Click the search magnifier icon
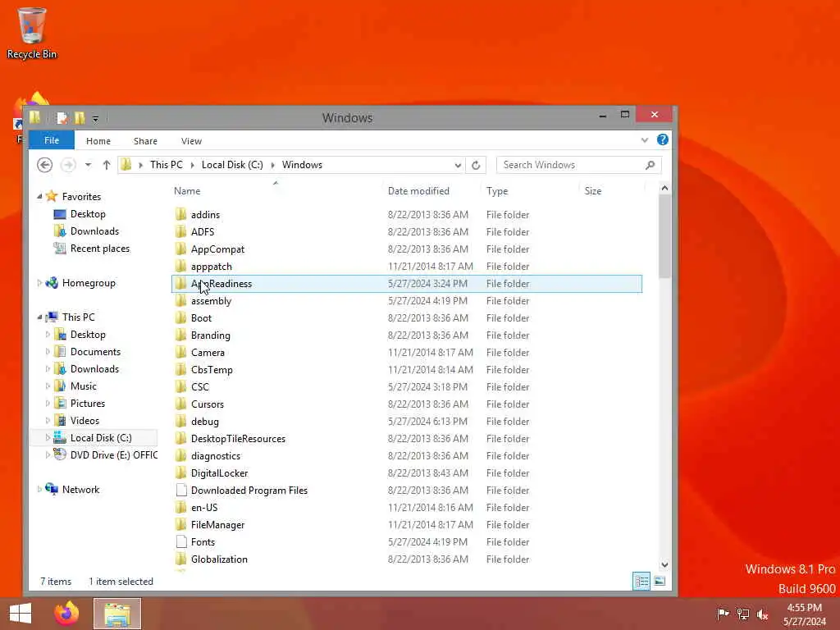The height and width of the screenshot is (630, 840). pos(651,165)
